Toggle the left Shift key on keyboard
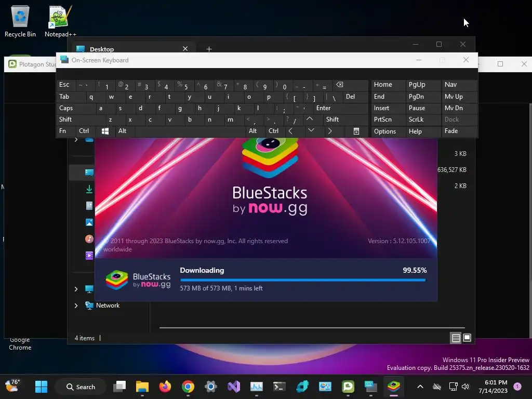532x399 pixels. [81, 119]
